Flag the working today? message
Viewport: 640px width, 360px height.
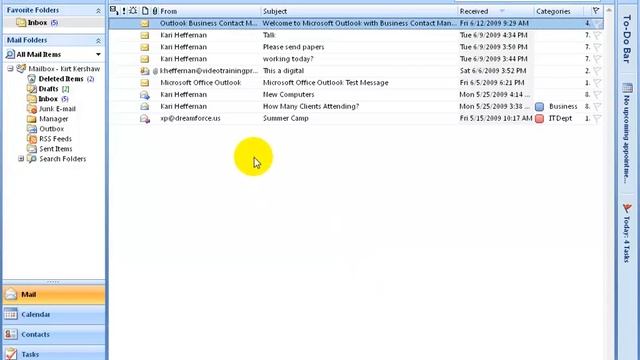coord(597,59)
